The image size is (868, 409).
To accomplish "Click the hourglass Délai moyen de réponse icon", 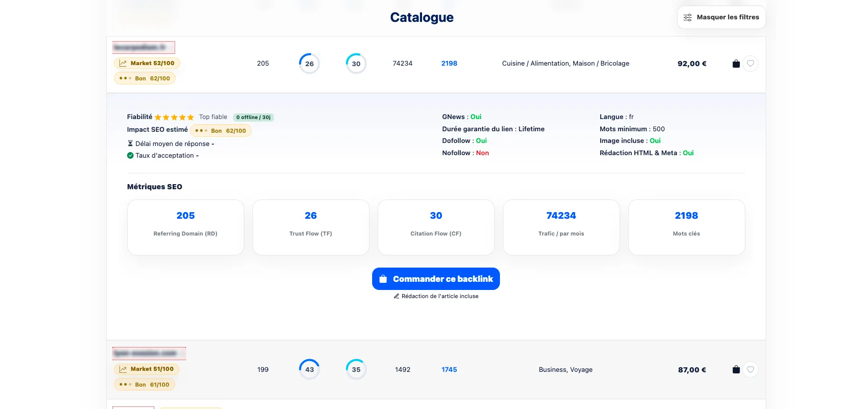I will (x=130, y=144).
